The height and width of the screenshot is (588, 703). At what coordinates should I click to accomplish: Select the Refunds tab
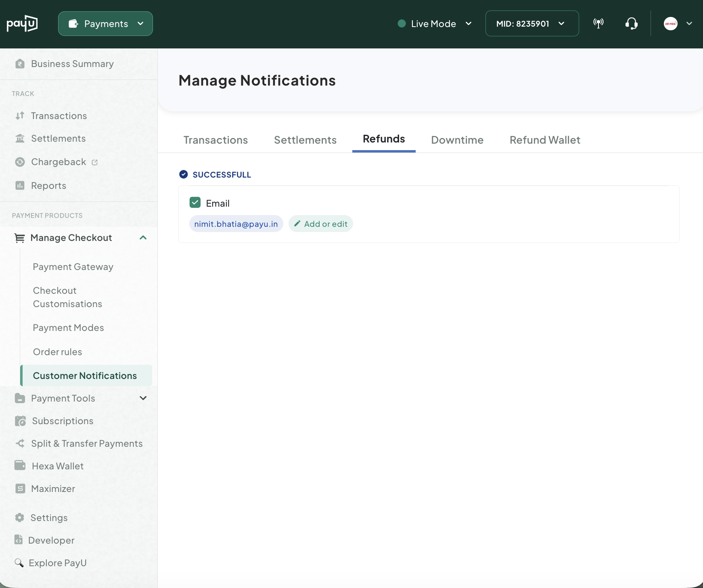click(384, 139)
